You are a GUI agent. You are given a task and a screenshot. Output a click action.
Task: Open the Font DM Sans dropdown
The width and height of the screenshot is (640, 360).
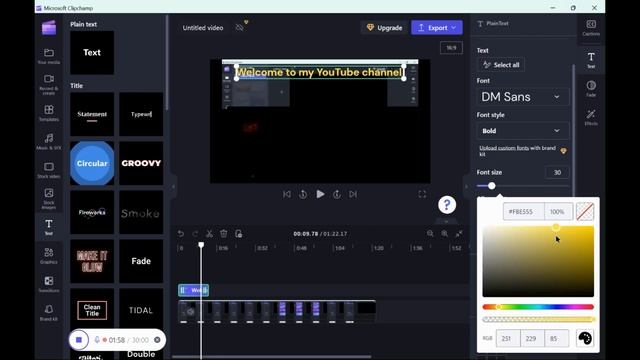point(522,97)
